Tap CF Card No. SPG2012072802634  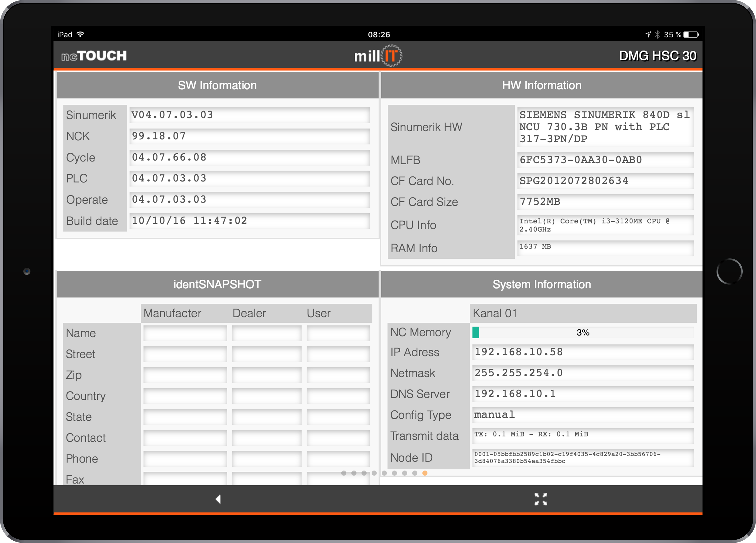605,181
